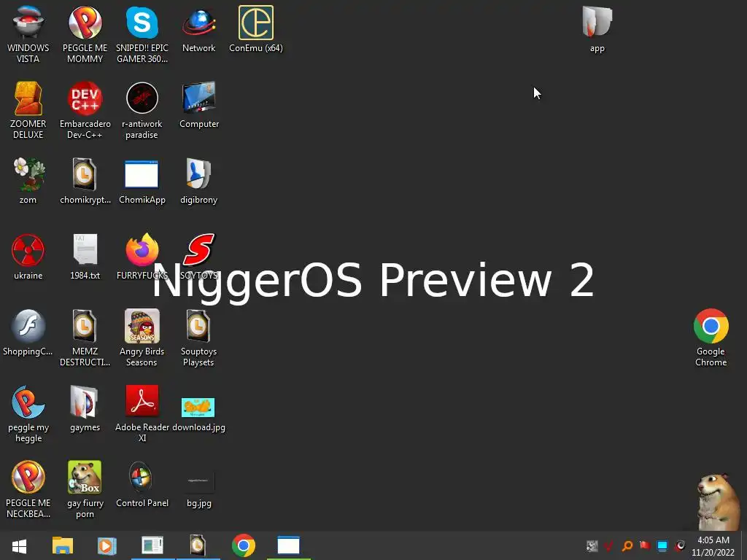Viewport: 747px width, 560px height.
Task: Click the hamster figure desktop gadget
Action: [719, 502]
